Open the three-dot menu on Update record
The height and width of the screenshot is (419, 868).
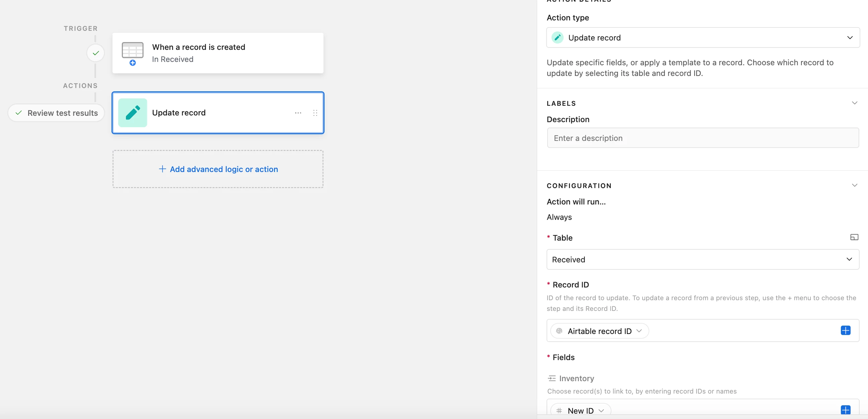[x=298, y=113]
